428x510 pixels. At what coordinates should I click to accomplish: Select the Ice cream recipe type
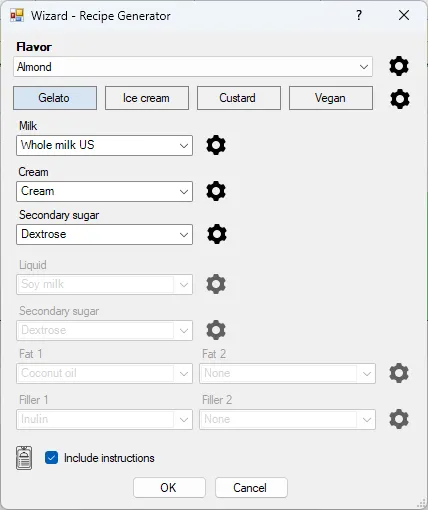coord(147,98)
